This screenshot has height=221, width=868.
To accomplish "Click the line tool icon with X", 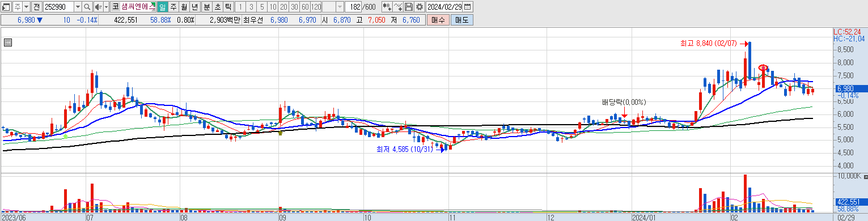I will (398, 7).
